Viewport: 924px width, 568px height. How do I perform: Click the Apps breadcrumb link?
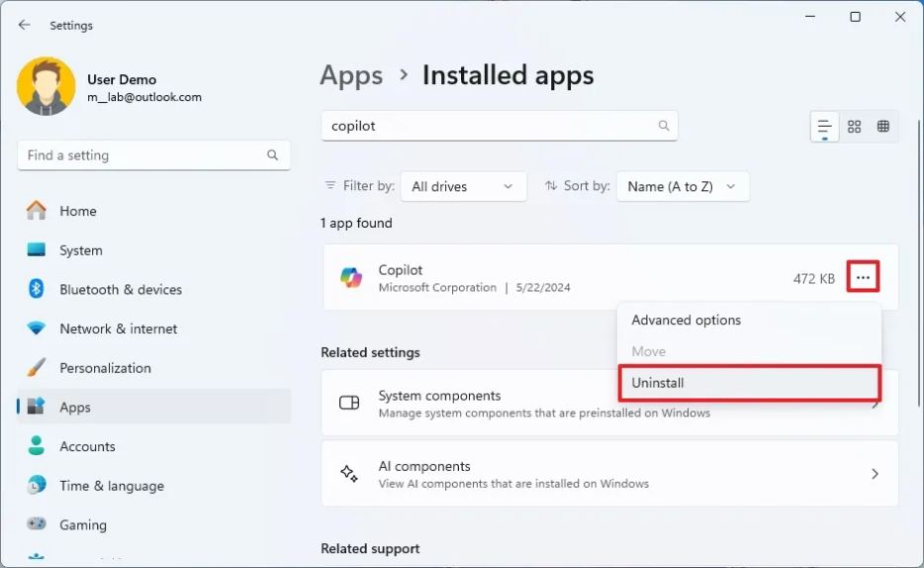pos(351,76)
